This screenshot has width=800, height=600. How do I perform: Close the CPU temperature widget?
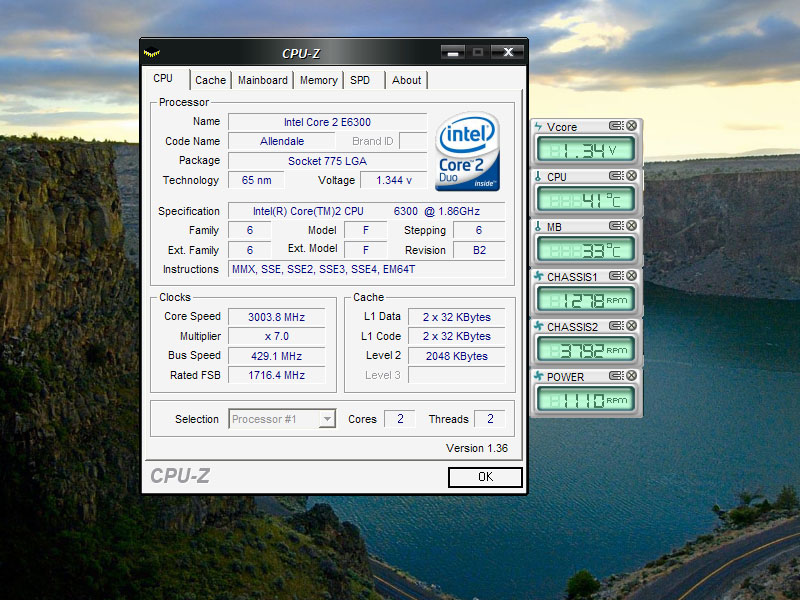(x=632, y=176)
